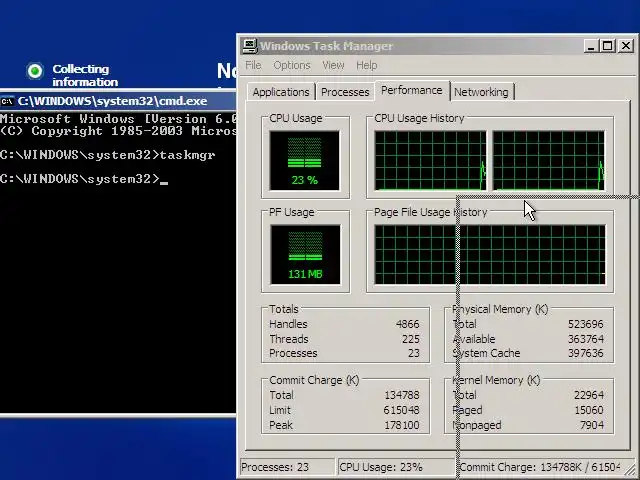Switch to the Processes tab
This screenshot has height=480, width=640.
345,92
